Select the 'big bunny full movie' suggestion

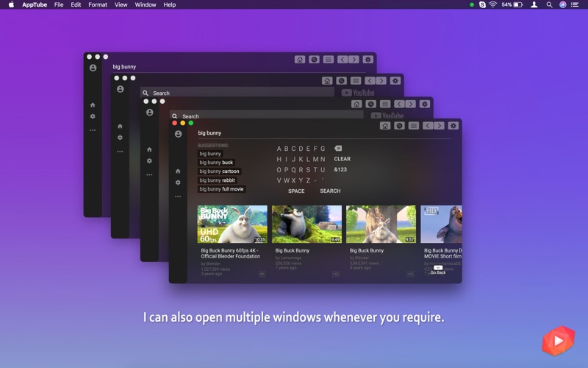point(222,189)
